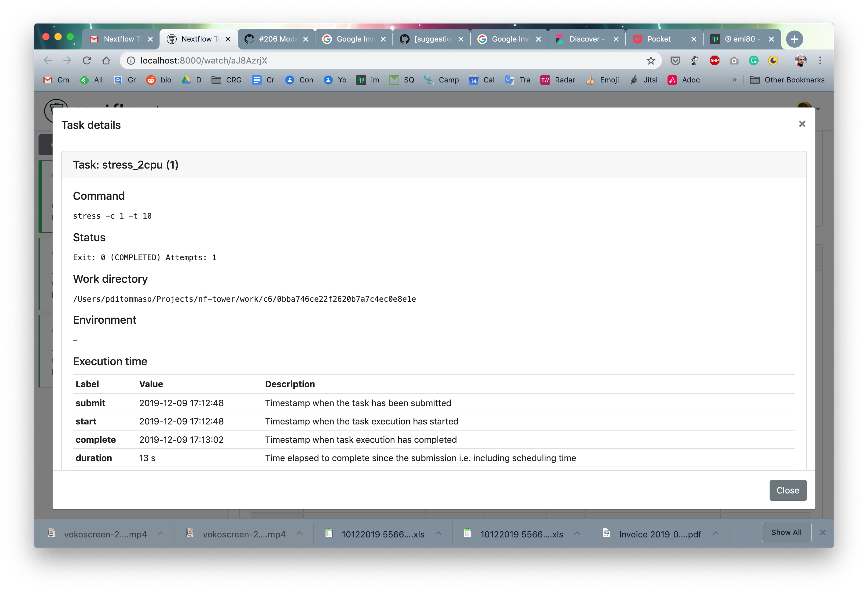868x593 pixels.
Task: Save the page to Pocket
Action: 675,60
